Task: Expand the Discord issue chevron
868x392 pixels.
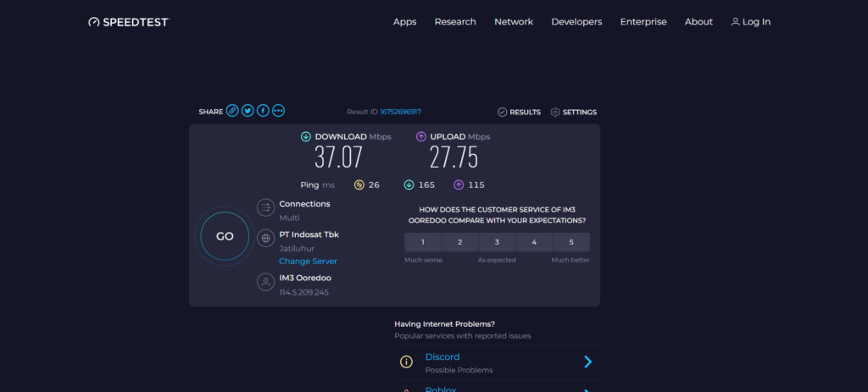Action: tap(588, 362)
